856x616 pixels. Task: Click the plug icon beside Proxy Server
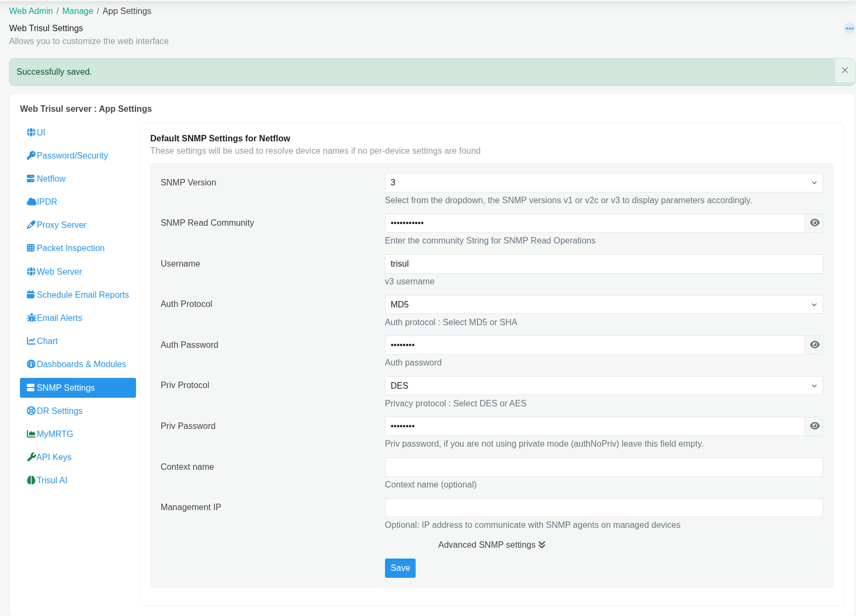31,225
